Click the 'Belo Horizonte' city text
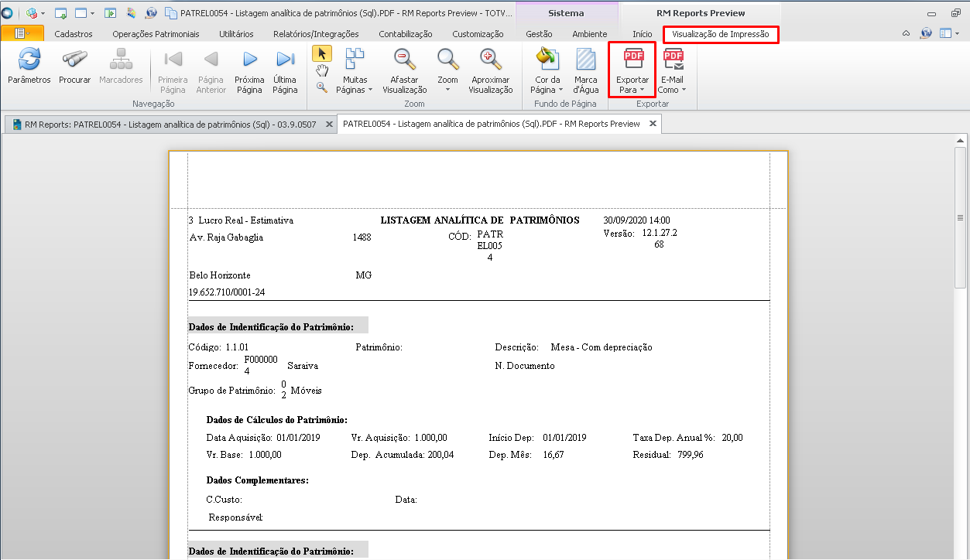 [x=220, y=275]
